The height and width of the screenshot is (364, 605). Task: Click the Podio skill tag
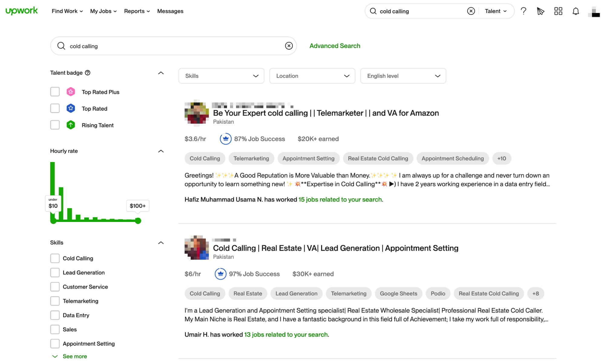click(438, 294)
